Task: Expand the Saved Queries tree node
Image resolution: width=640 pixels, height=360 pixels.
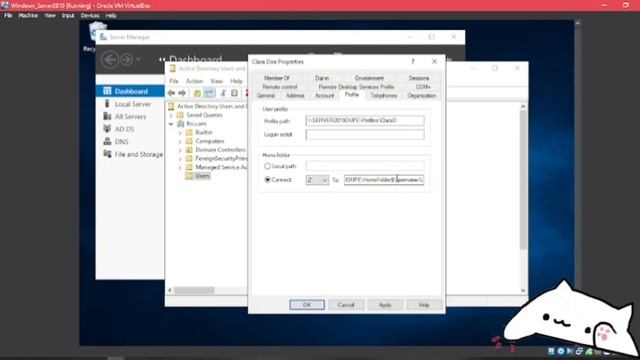Action: click(171, 115)
